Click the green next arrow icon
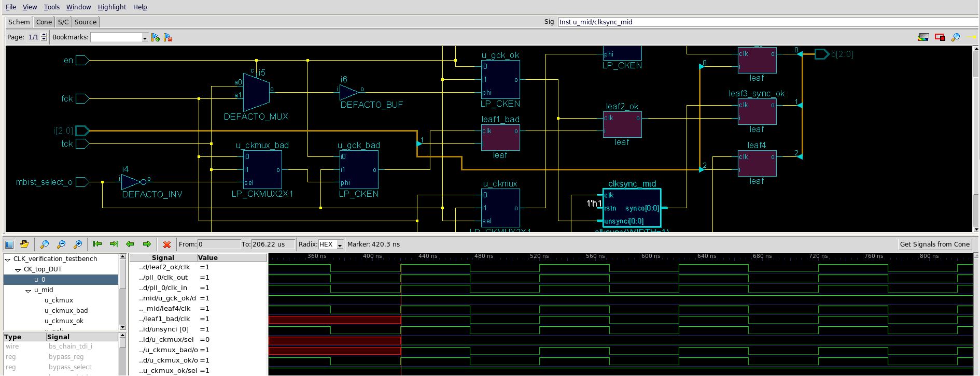Screen dimensions: 980x376 (147, 244)
